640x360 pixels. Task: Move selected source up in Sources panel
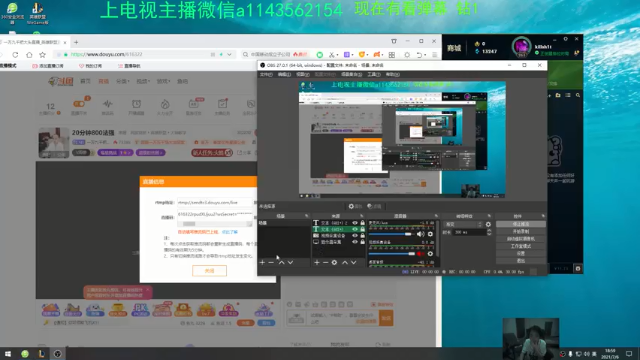click(345, 262)
